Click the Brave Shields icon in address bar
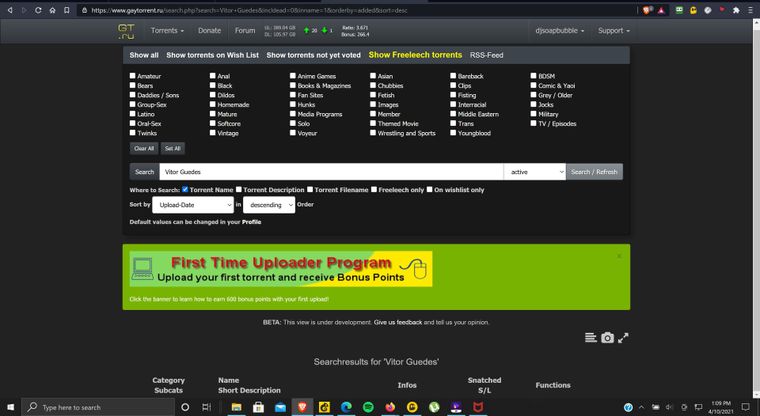Screen dimensions: 760x416 click(648, 10)
